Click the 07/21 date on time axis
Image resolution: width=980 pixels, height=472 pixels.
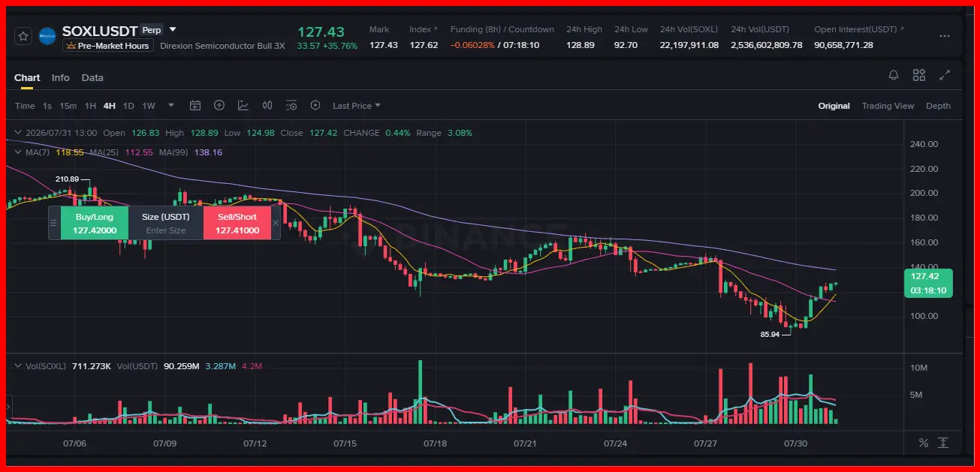pyautogui.click(x=525, y=443)
